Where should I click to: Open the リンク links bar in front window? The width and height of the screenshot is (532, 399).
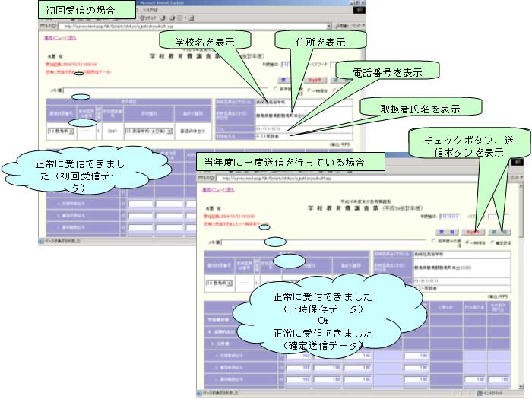click(x=518, y=178)
